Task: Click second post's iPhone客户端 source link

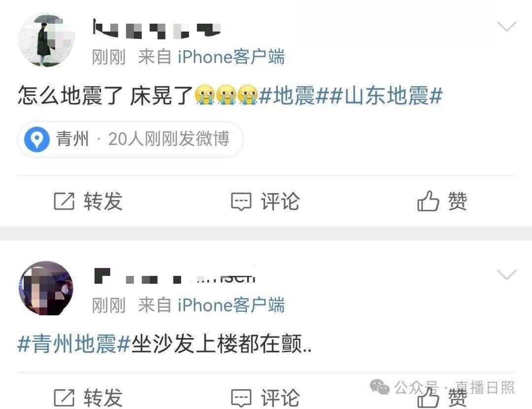Action: [231, 305]
